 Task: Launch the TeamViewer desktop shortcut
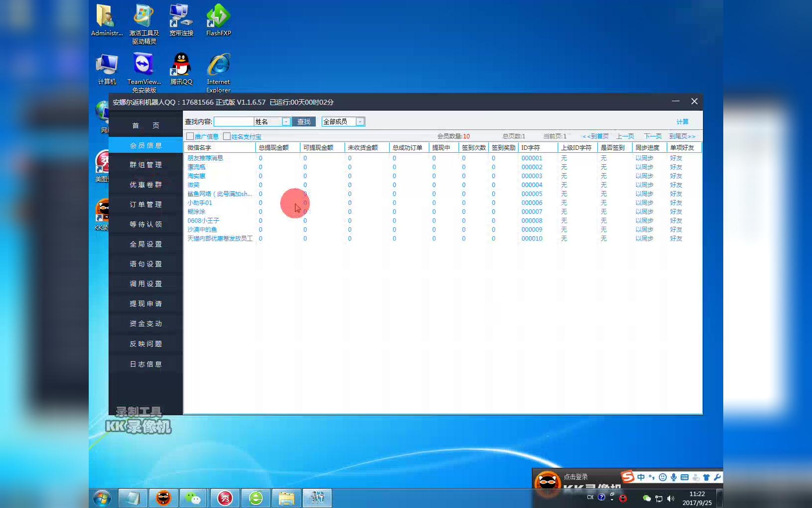tap(144, 72)
